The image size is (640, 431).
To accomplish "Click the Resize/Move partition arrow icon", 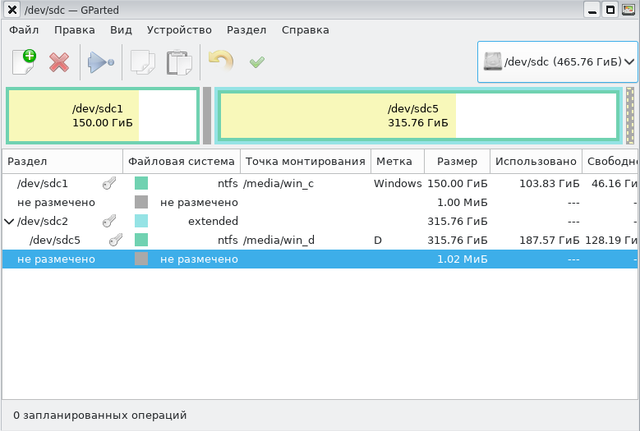I will click(100, 62).
